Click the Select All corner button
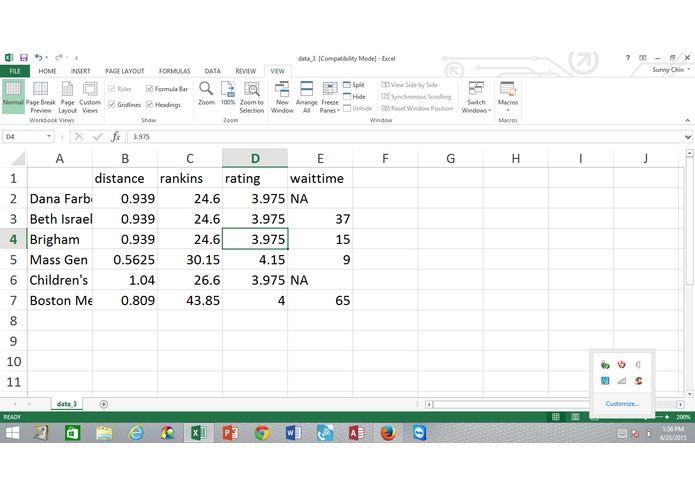Screen dimensions: 695x494 click(14, 158)
